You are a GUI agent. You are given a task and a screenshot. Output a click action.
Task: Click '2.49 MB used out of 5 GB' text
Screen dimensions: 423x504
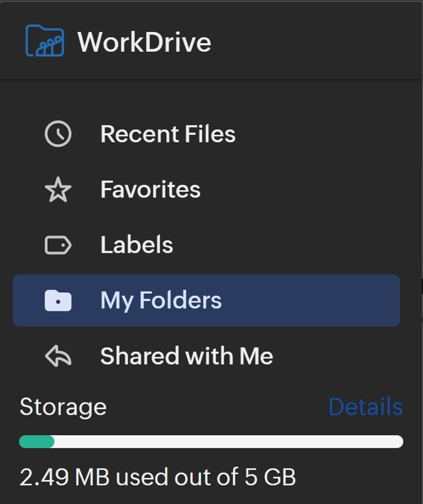click(x=158, y=477)
